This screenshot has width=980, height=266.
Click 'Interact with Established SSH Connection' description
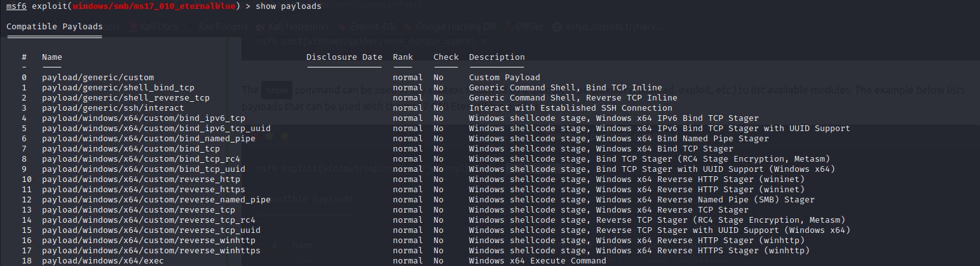click(570, 108)
